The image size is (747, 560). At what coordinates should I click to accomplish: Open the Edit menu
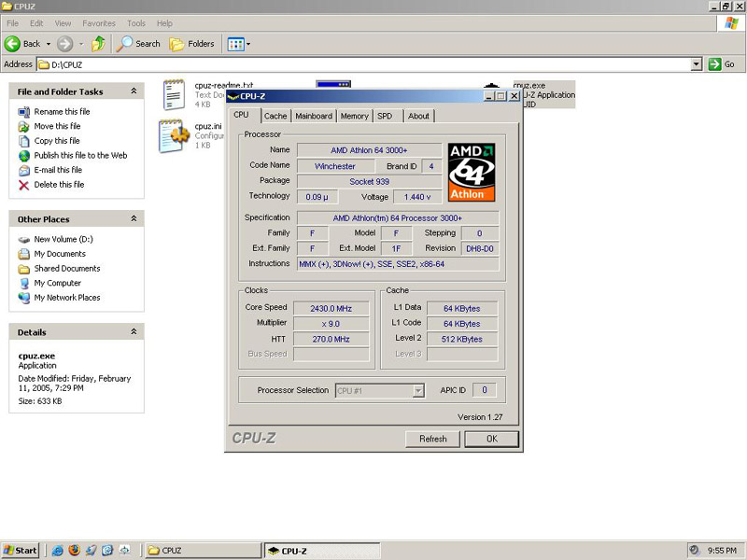coord(36,23)
